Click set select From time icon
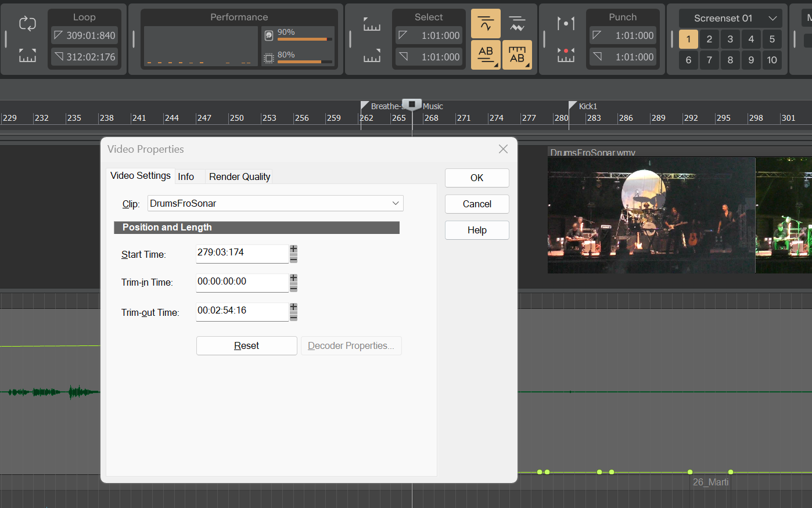Image resolution: width=812 pixels, height=508 pixels. pos(372,24)
